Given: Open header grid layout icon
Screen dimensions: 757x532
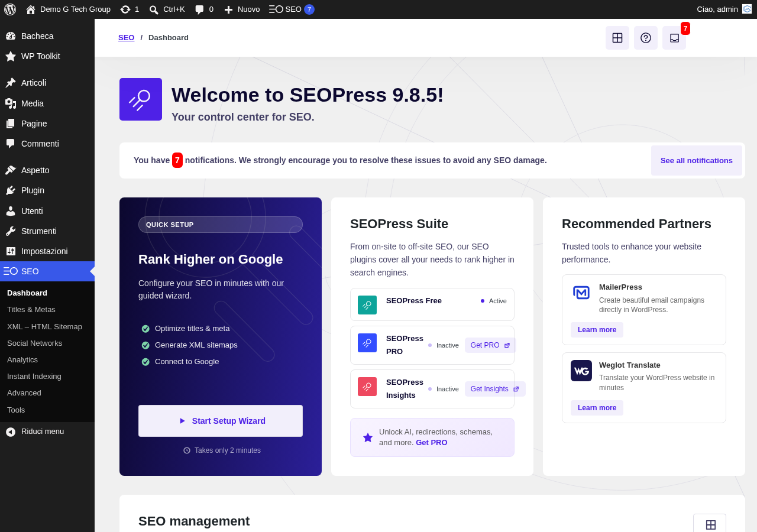Looking at the screenshot, I should click(x=617, y=38).
